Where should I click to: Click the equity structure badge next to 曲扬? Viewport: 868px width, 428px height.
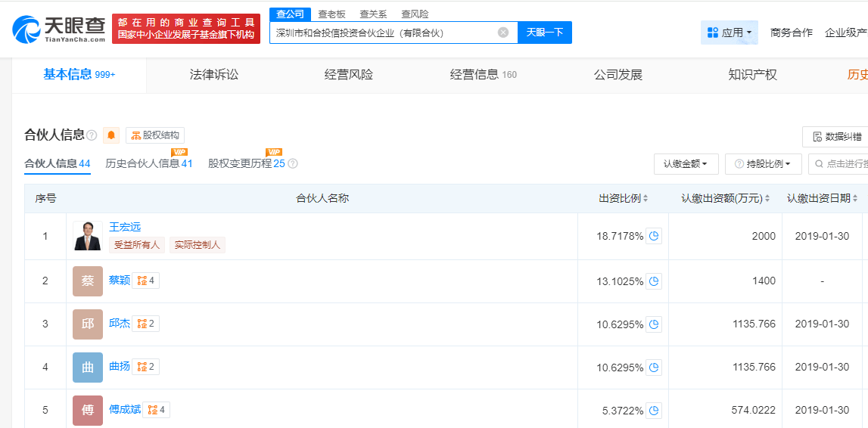click(x=145, y=367)
